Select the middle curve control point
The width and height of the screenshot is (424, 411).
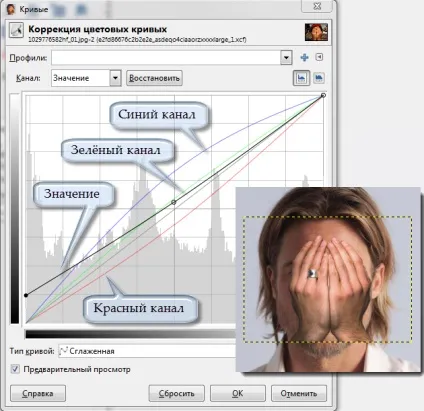pos(173,202)
